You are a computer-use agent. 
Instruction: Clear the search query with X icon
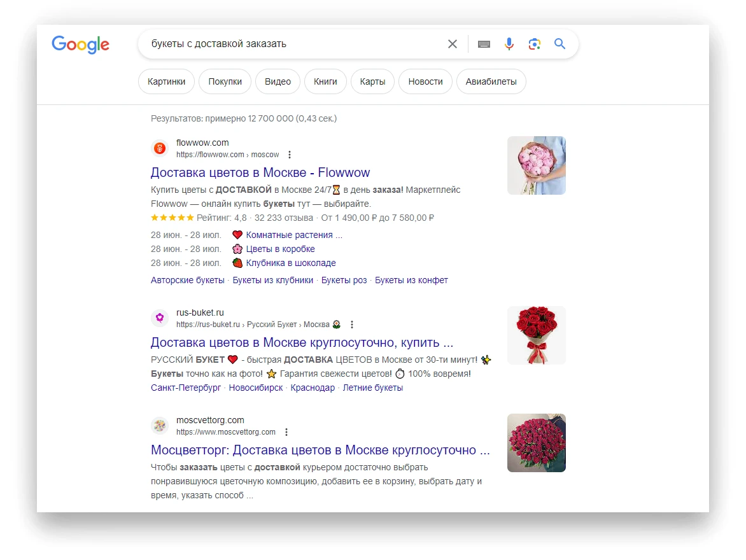click(x=452, y=44)
